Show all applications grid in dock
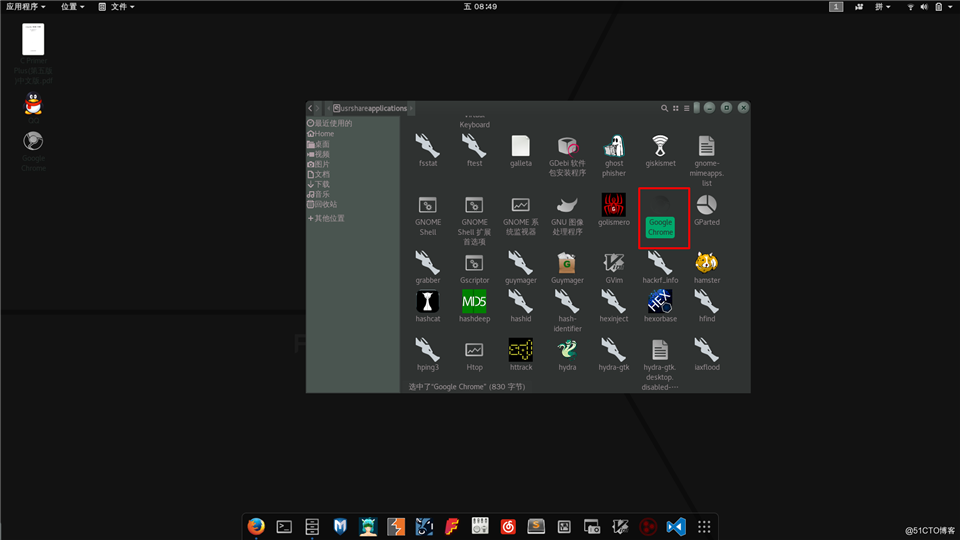 (704, 527)
